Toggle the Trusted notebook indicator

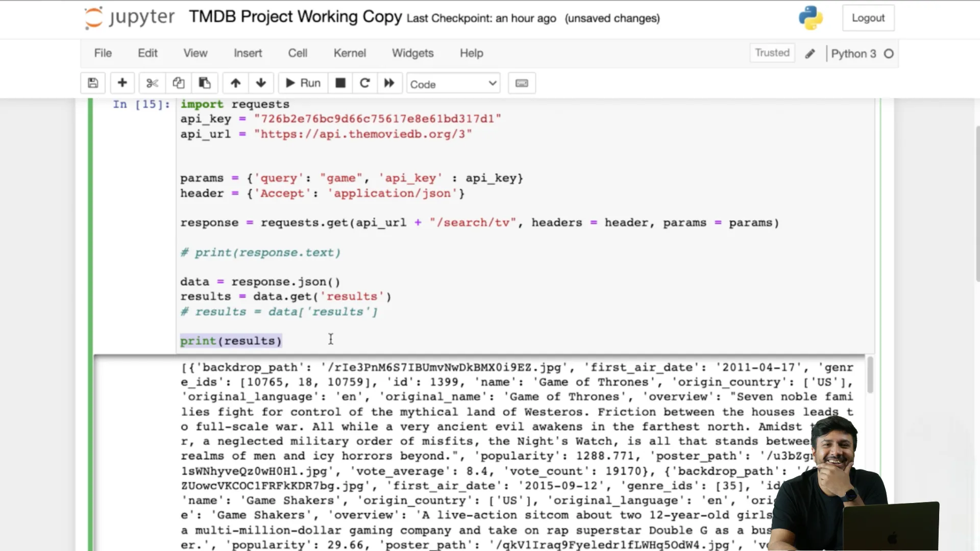click(x=772, y=53)
